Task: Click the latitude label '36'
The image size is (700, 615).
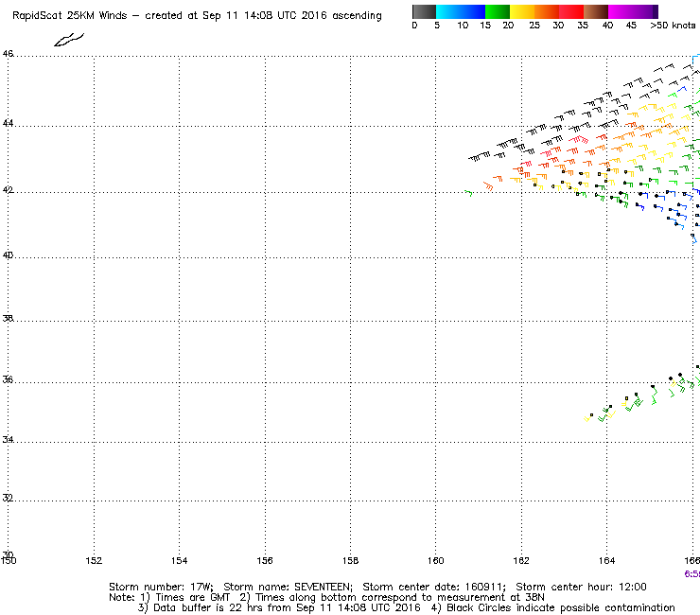Action: tap(8, 379)
